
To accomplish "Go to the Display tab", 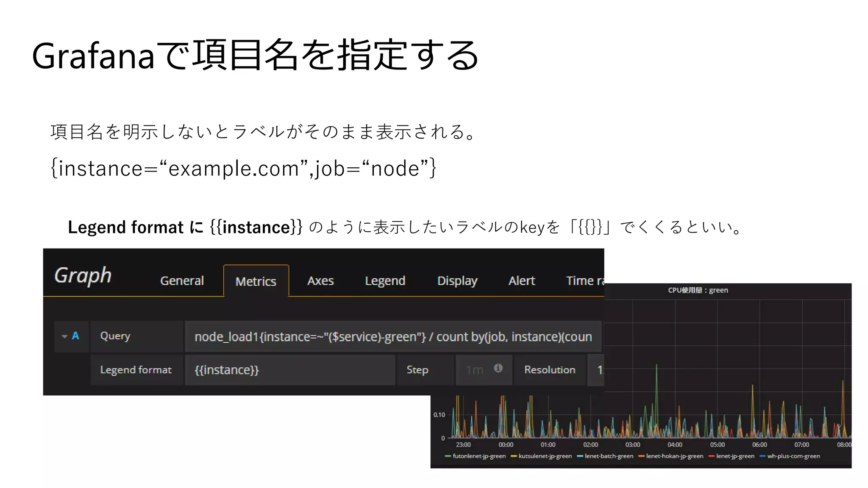I will pos(457,281).
